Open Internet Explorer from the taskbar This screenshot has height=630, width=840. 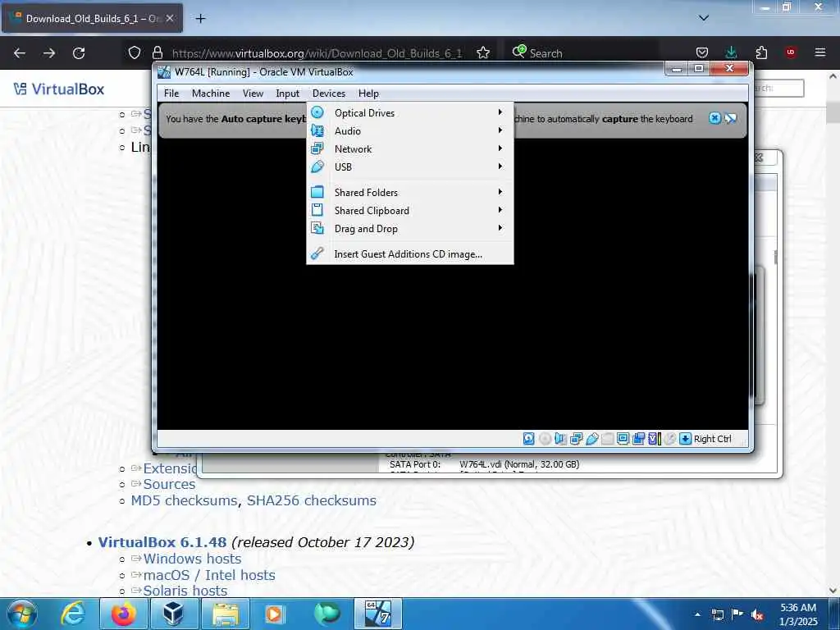[73, 614]
